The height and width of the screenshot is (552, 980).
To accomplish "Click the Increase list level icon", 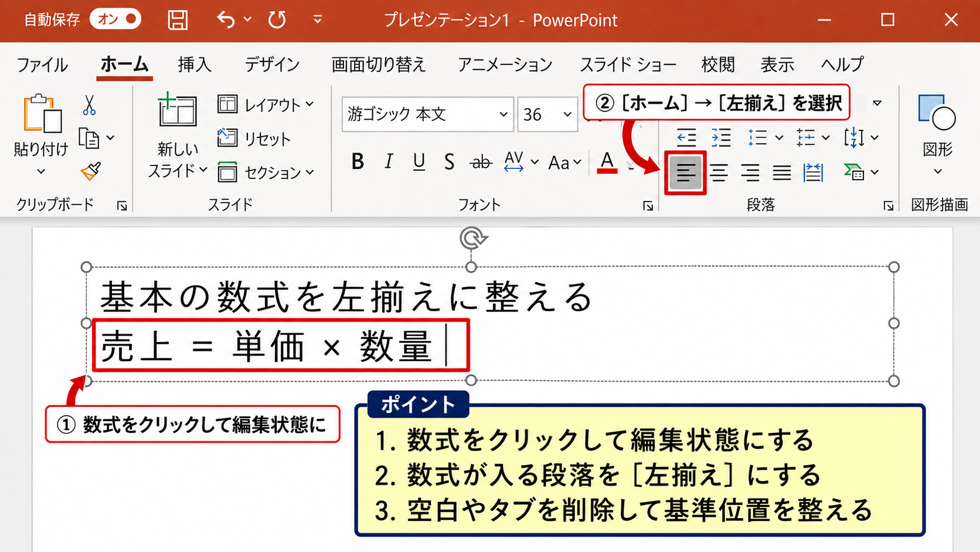I will 721,138.
